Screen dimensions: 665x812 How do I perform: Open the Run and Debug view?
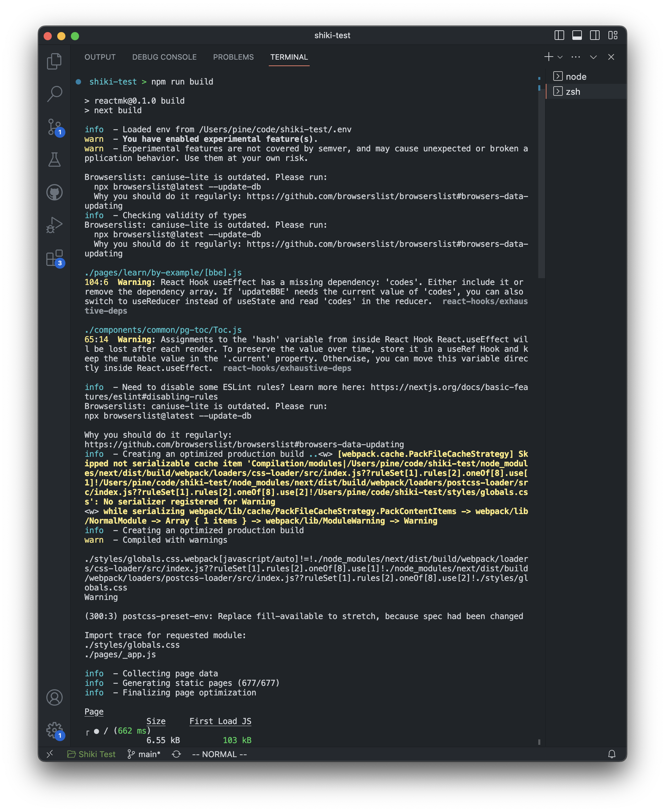pos(54,225)
